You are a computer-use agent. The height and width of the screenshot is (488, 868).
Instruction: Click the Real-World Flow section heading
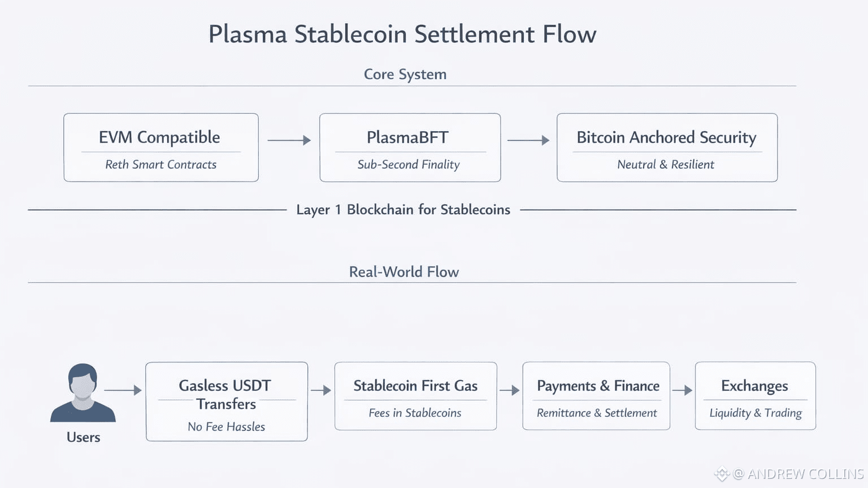pos(404,272)
